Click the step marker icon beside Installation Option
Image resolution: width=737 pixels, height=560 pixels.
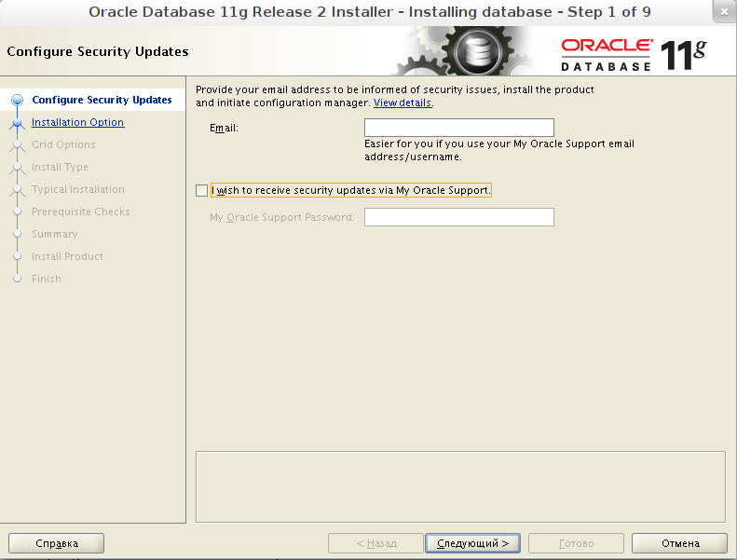(18, 123)
